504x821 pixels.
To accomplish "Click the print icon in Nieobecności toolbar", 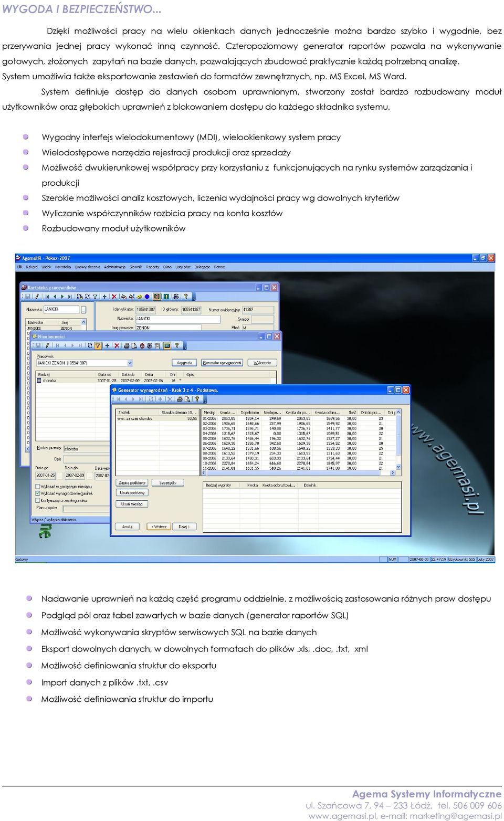I will click(126, 345).
